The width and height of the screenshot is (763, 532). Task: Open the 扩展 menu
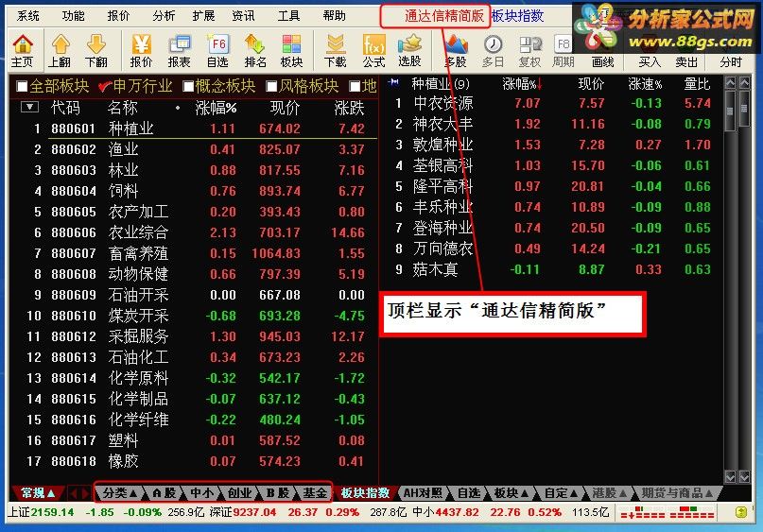coord(203,16)
